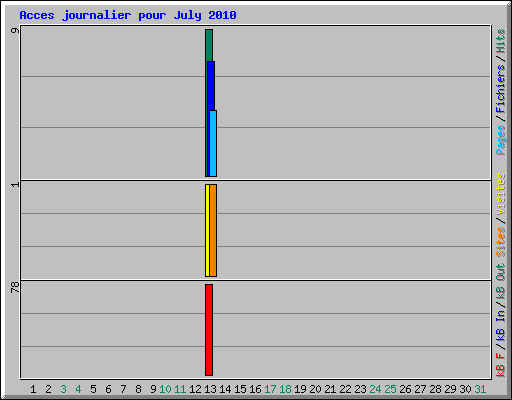Click day 3 on the x-axis
The width and height of the screenshot is (512, 400).
(x=63, y=389)
